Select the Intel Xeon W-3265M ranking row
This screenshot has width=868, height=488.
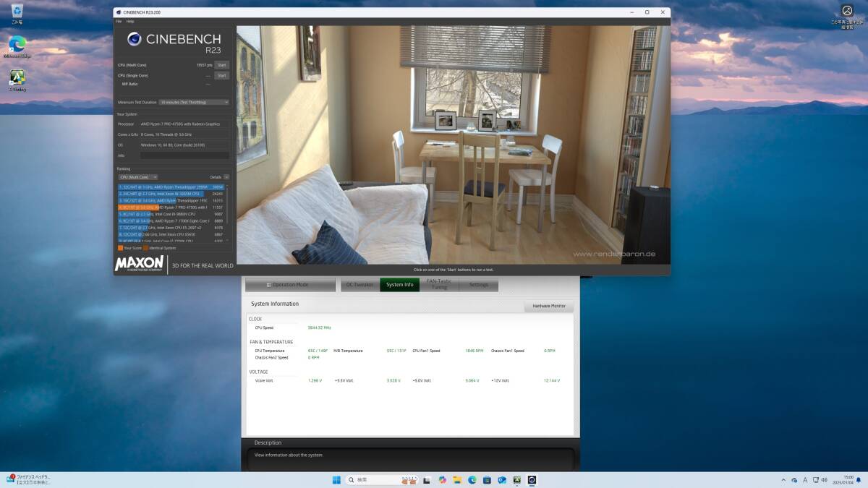(x=171, y=194)
